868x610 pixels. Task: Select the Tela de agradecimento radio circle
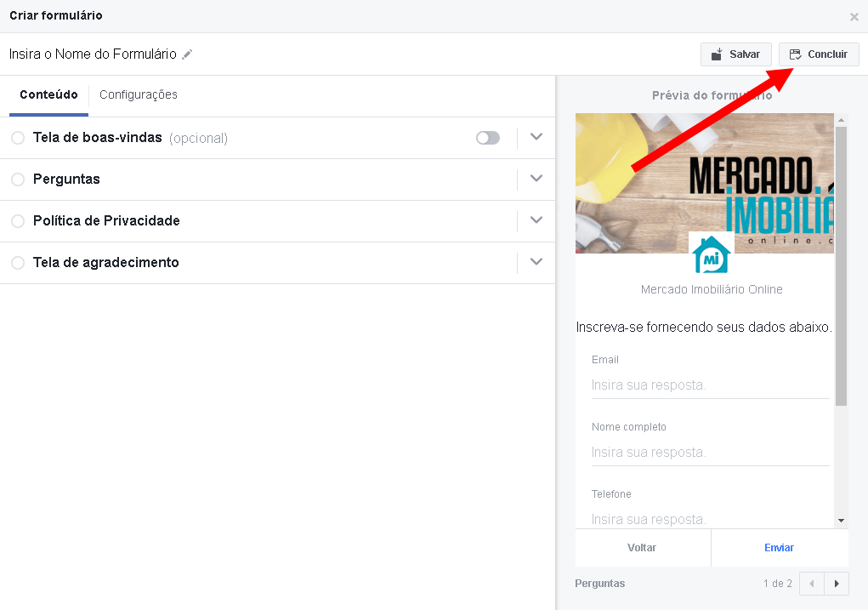click(x=18, y=263)
